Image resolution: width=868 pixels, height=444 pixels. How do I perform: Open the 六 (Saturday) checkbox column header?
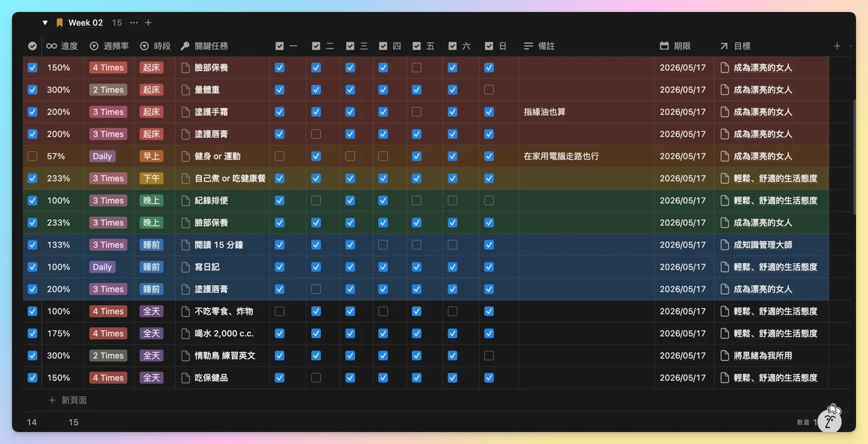coord(460,46)
